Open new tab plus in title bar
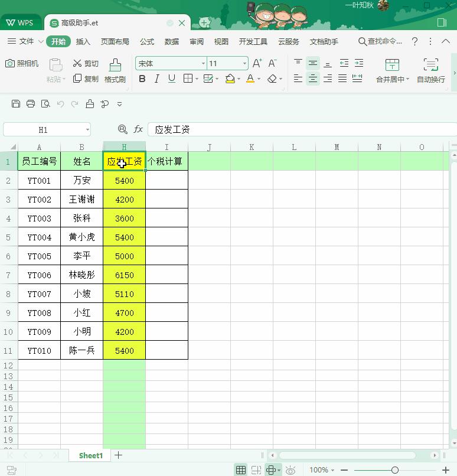 click(204, 22)
